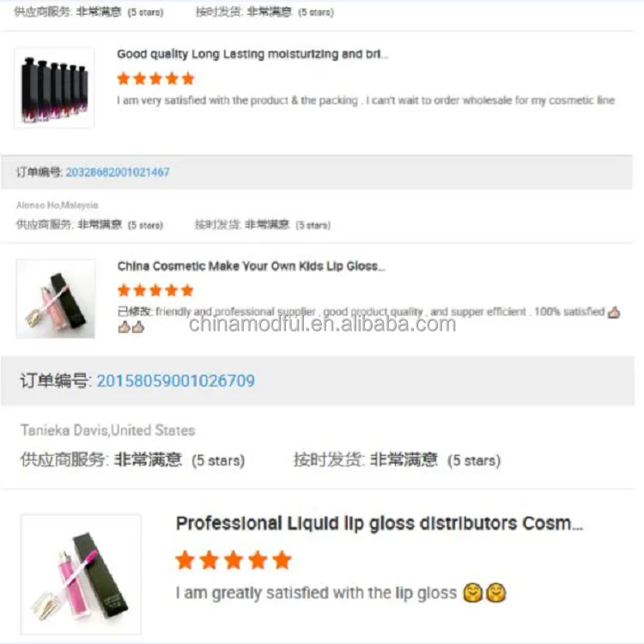The width and height of the screenshot is (644, 644).
Task: Click the smiling emoji after 'lip gloss' review
Action: click(484, 592)
